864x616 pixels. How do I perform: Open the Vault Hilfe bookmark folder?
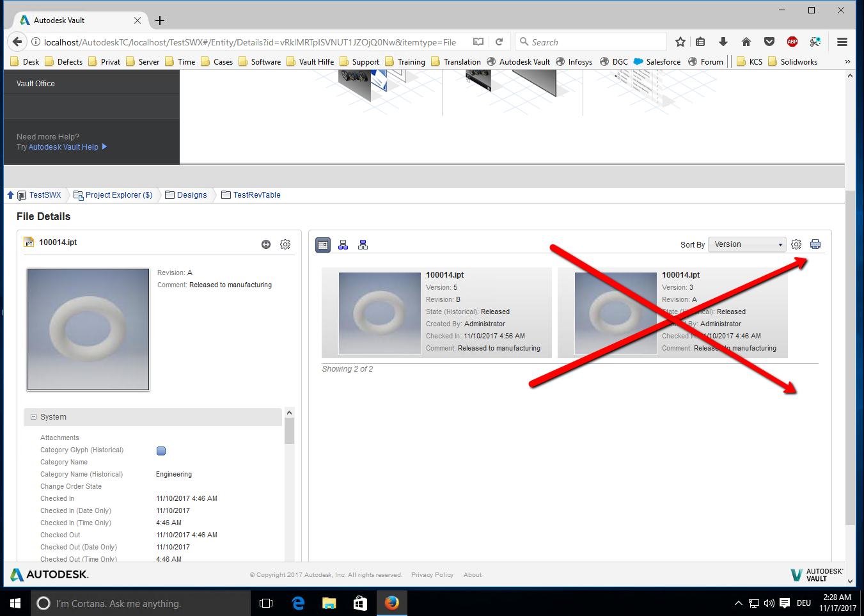pyautogui.click(x=310, y=62)
